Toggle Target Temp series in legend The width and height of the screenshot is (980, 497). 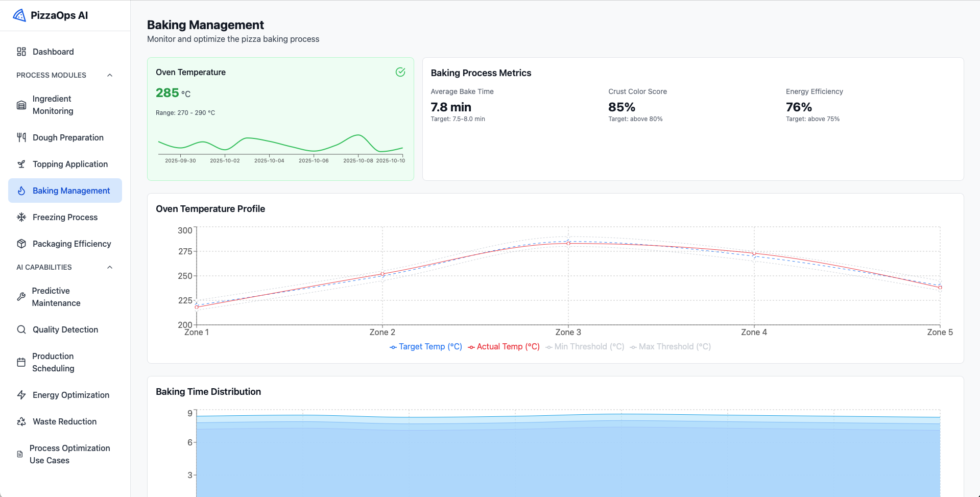[x=425, y=347]
